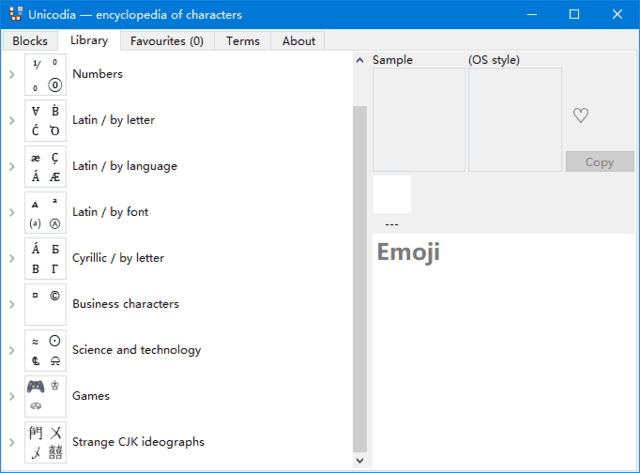
Task: Expand the Games tree node
Action: pyautogui.click(x=11, y=397)
